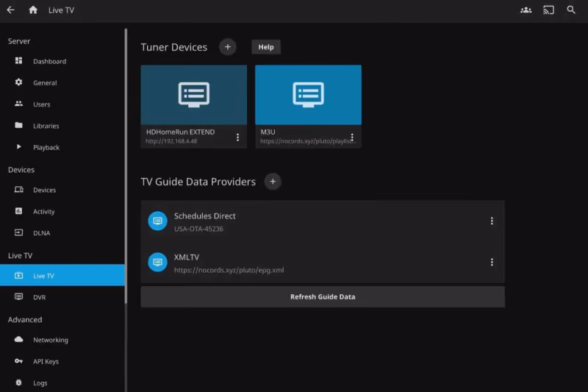Viewport: 588px width, 392px height.
Task: Select the DVR menu entry
Action: (x=62, y=297)
